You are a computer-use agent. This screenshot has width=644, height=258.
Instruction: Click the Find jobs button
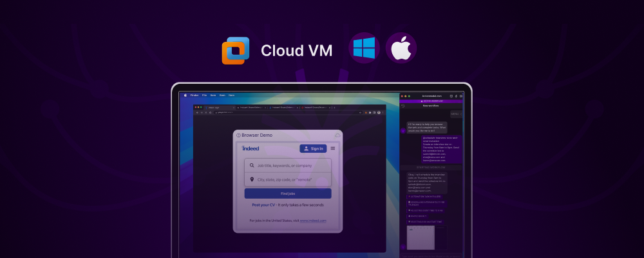(288, 193)
